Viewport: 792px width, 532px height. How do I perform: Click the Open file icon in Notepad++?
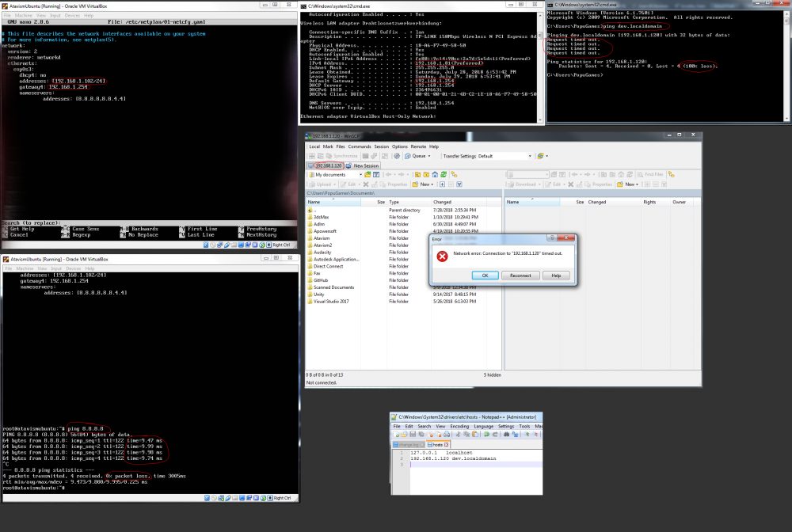point(405,435)
